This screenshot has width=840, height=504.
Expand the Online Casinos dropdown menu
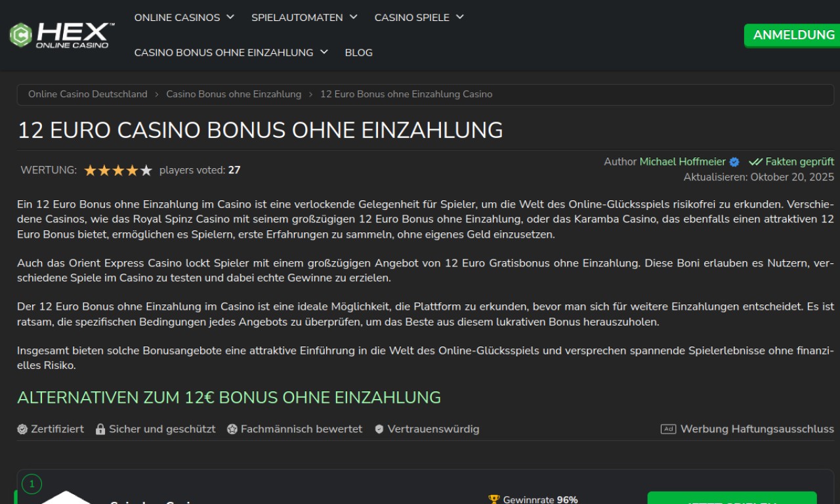coord(184,18)
